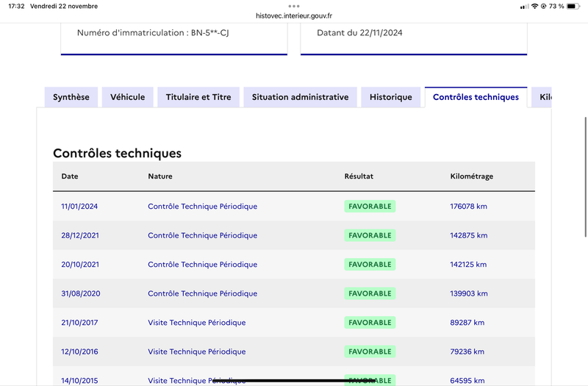The image size is (588, 386).
Task: Tap the Safari three-dot multitasking menu
Action: tap(294, 6)
